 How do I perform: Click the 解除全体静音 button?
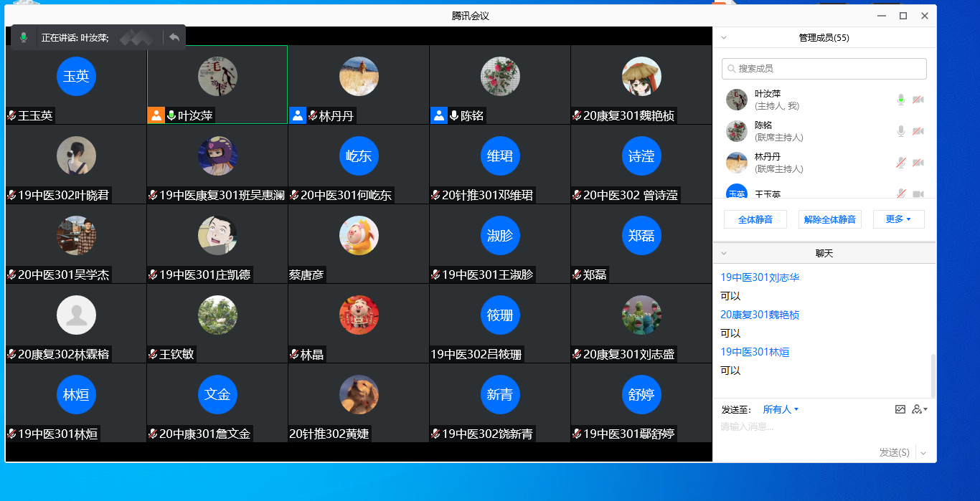tap(829, 219)
